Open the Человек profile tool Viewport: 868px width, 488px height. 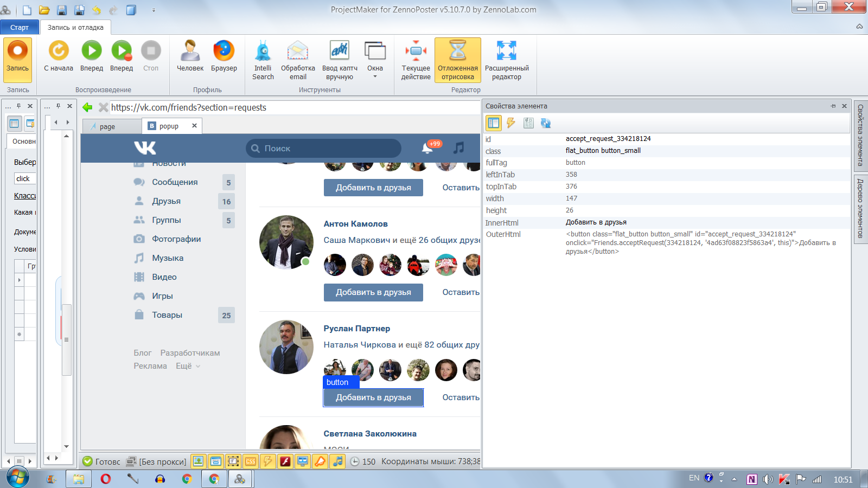[190, 56]
